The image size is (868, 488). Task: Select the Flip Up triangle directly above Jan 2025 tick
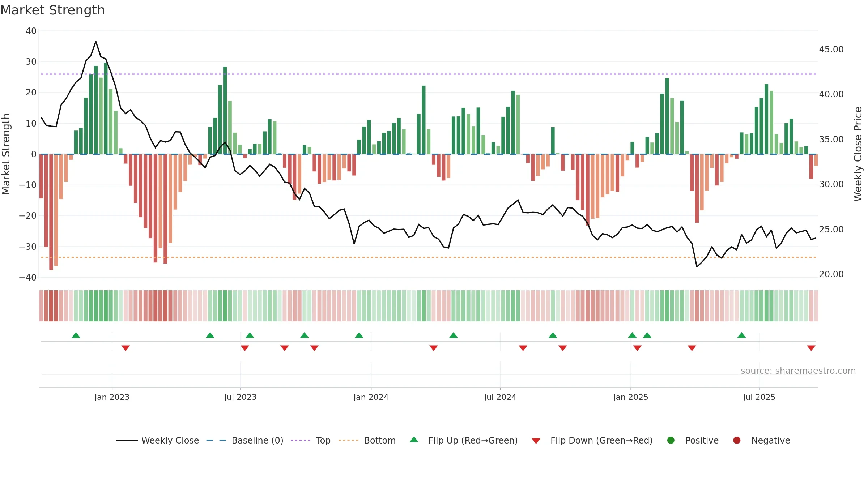(632, 335)
